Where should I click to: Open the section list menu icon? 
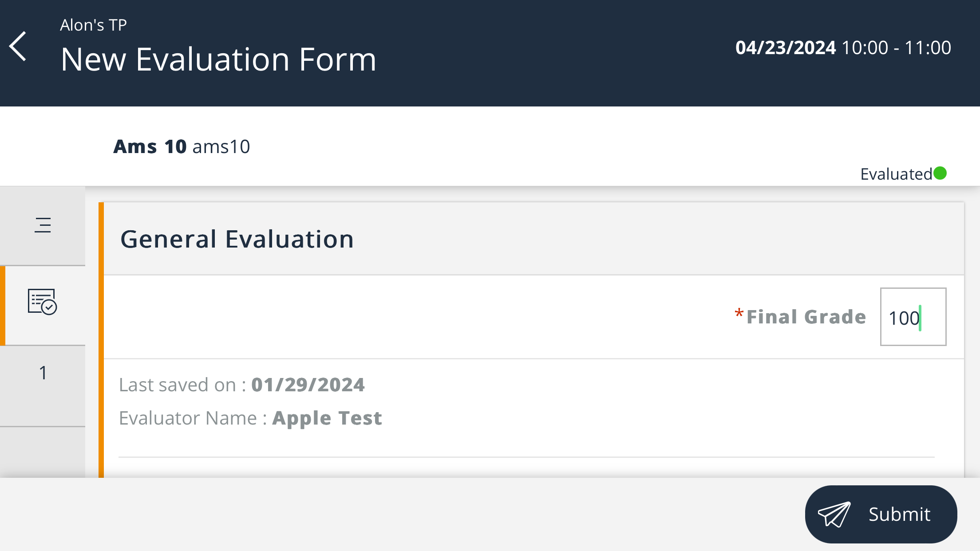tap(43, 225)
